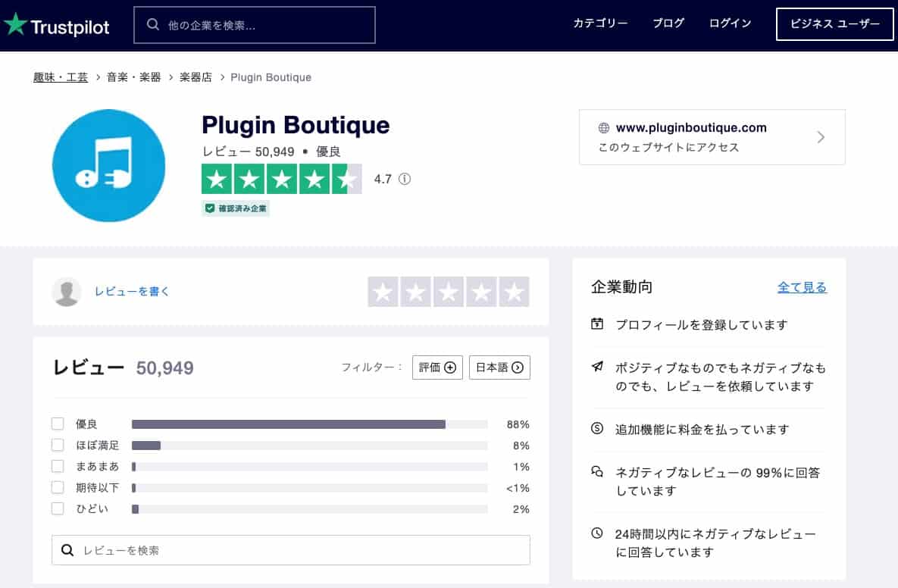Screen dimensions: 898x588
Task: Select the third star in review rating
Action: [x=449, y=292]
